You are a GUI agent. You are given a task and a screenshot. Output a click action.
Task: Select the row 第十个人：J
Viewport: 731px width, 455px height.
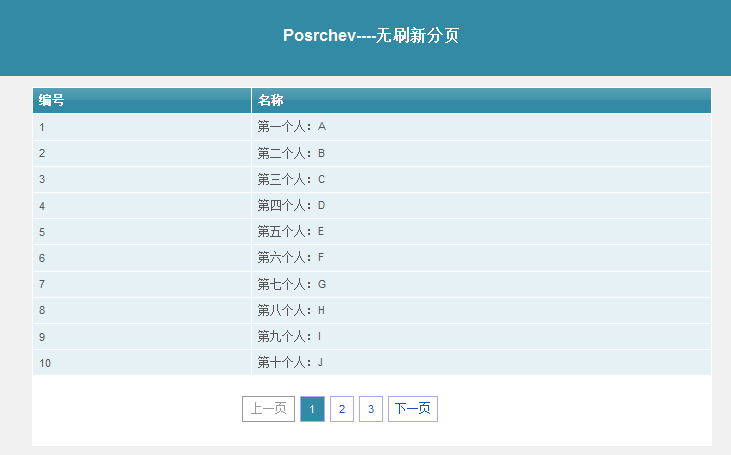(x=372, y=363)
